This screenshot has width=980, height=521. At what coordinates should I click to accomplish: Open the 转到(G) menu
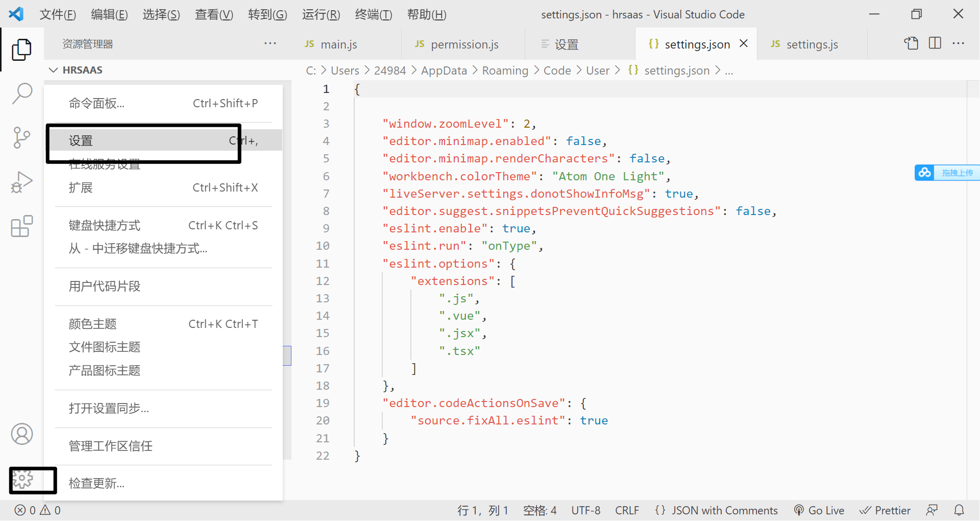point(267,14)
